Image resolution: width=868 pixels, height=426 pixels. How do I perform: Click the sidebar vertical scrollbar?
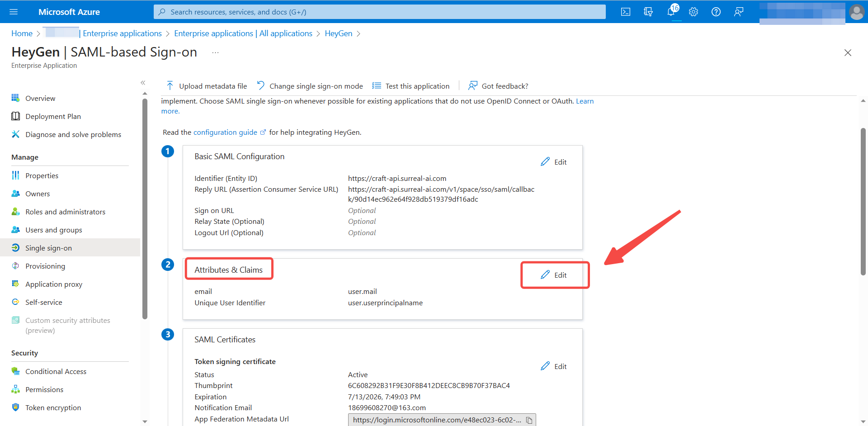(x=145, y=208)
